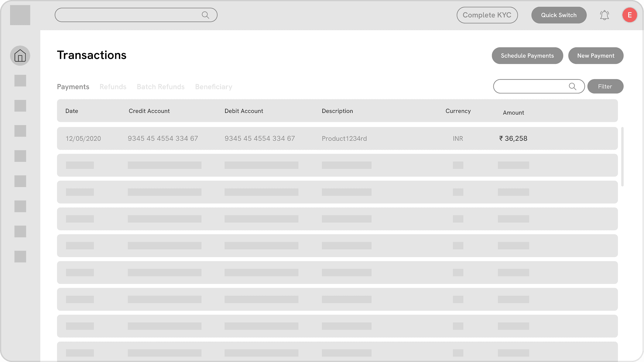This screenshot has width=644, height=362.
Task: Click the top search bar magnifier icon
Action: coord(205,15)
